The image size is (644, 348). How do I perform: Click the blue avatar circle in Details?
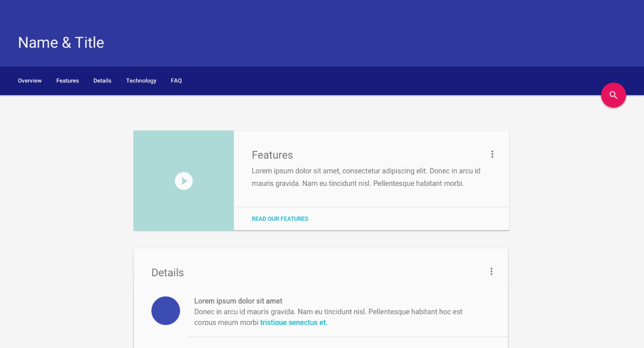[166, 310]
